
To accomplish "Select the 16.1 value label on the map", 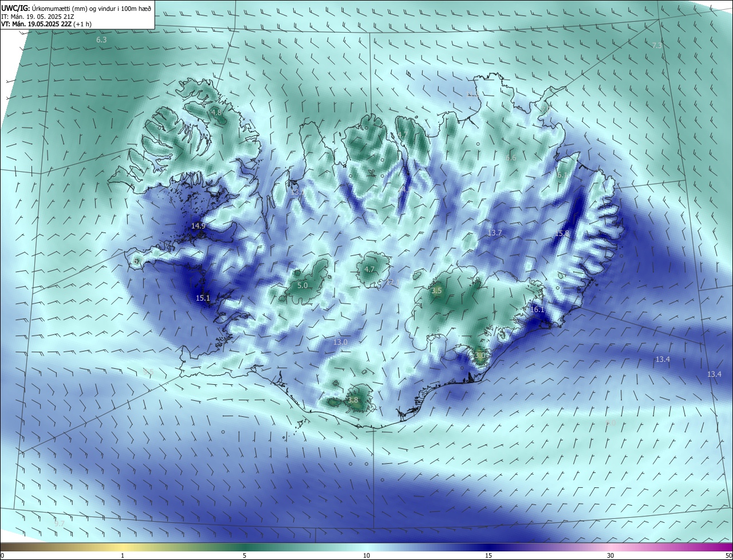I will click(537, 310).
